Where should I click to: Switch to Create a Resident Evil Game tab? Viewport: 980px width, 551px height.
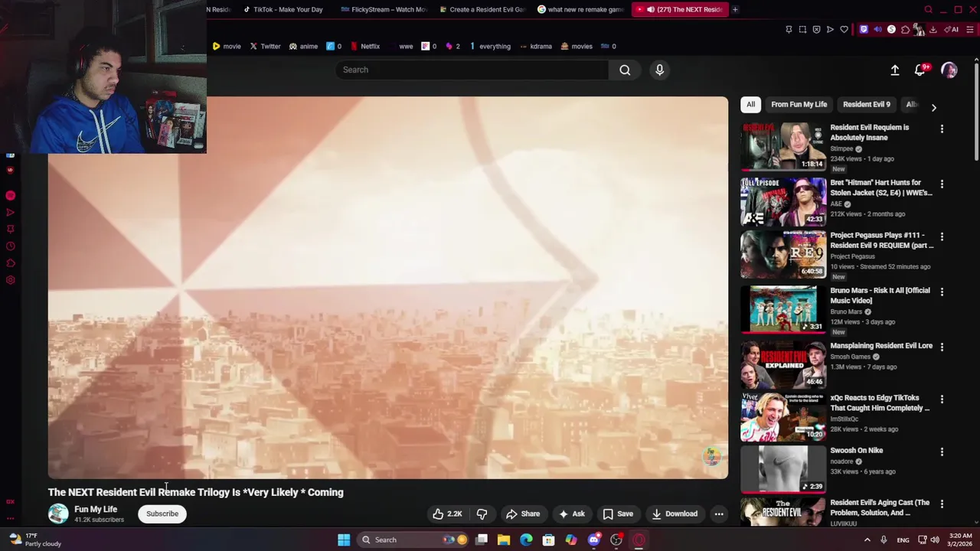pyautogui.click(x=482, y=10)
